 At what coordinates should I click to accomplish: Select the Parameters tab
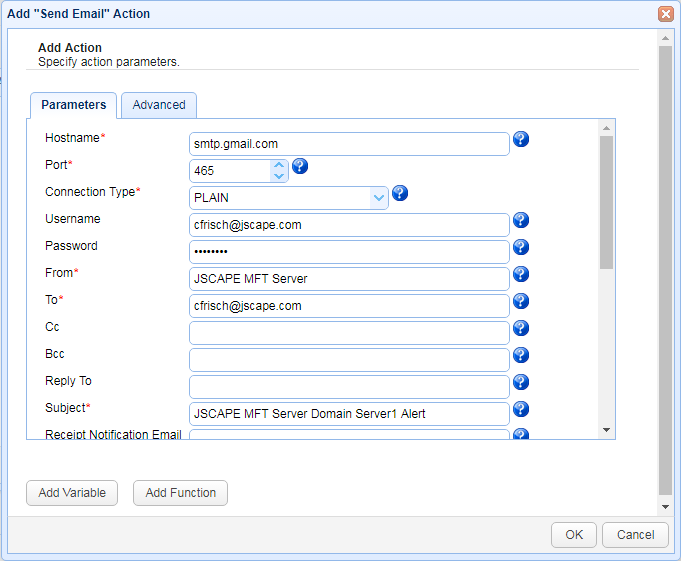73,105
